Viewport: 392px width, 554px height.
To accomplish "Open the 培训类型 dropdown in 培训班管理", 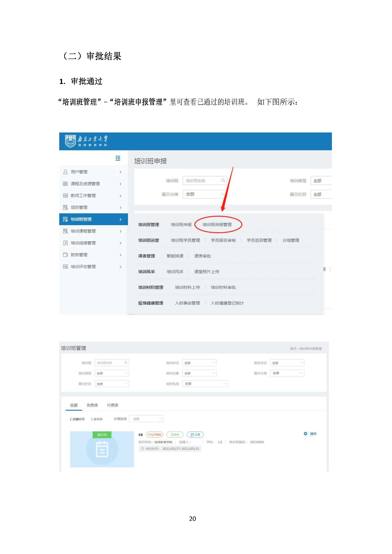I will tap(112, 373).
